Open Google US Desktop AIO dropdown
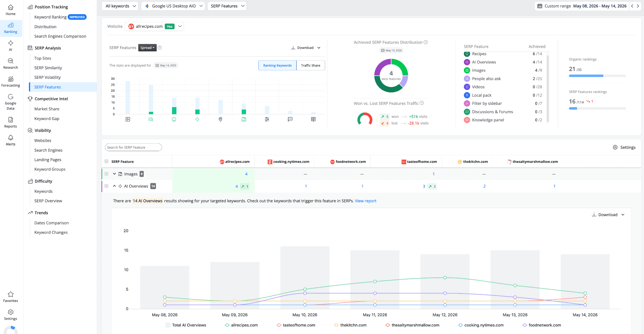Screen dimensions: 644x334 (x=173, y=6)
